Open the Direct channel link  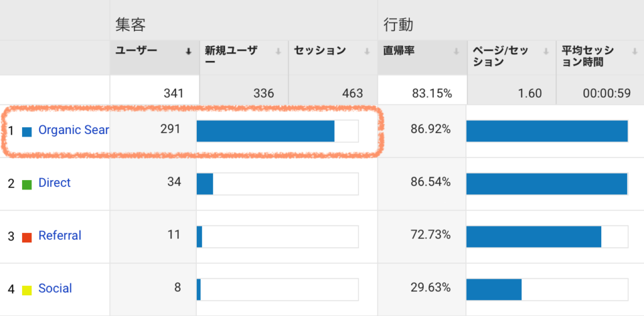coord(55,183)
